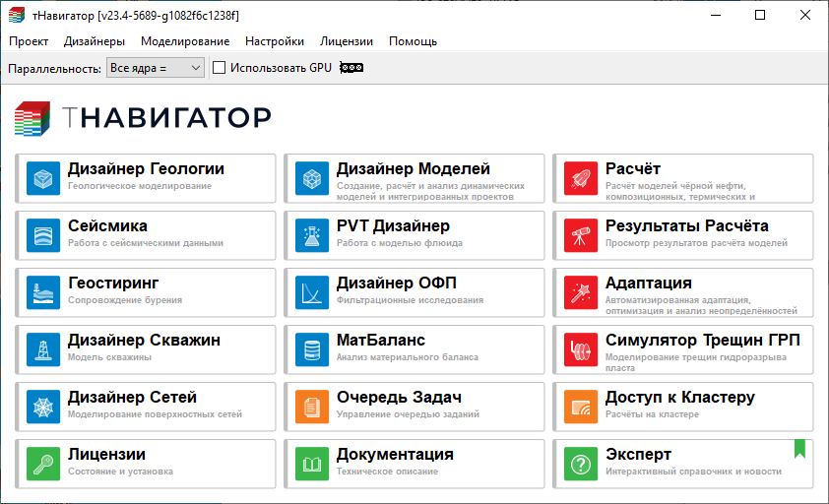The width and height of the screenshot is (829, 504).
Task: Click 'Работа с моделью флюида' text
Action: pyautogui.click(x=400, y=243)
